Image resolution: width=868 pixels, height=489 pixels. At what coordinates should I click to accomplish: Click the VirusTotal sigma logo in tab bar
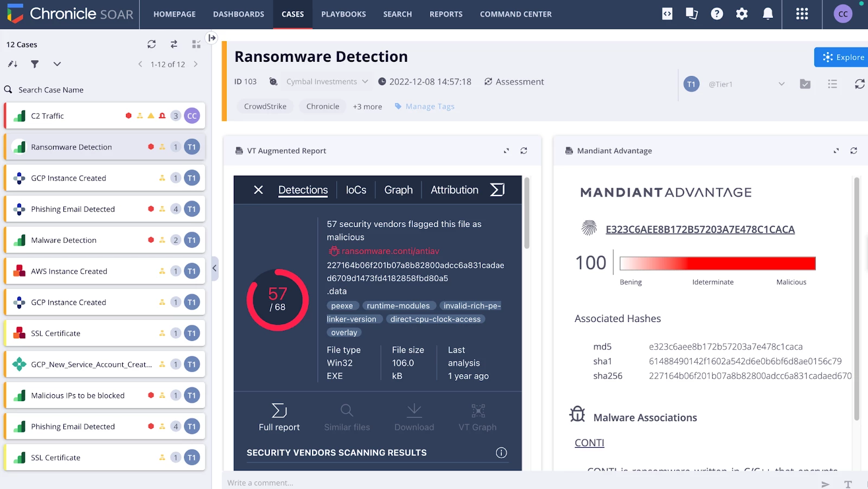[497, 190]
